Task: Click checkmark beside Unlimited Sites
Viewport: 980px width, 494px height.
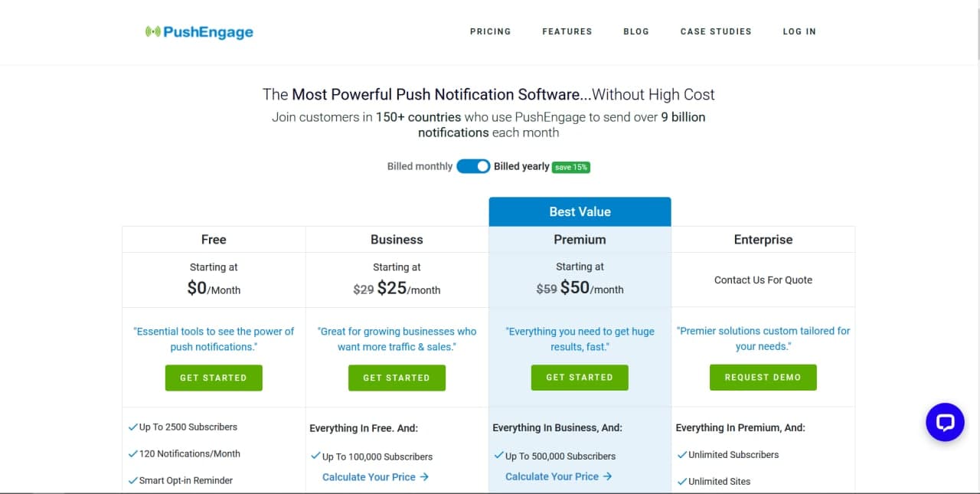Action: click(x=681, y=481)
